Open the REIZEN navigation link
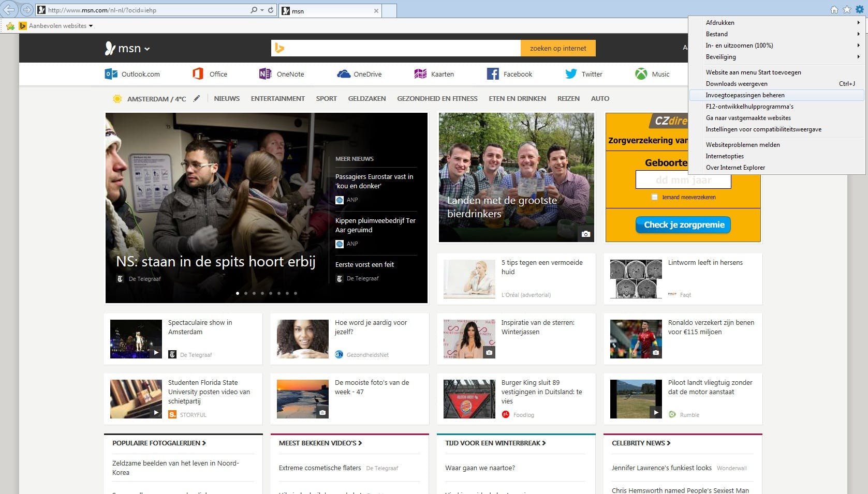 [x=568, y=98]
